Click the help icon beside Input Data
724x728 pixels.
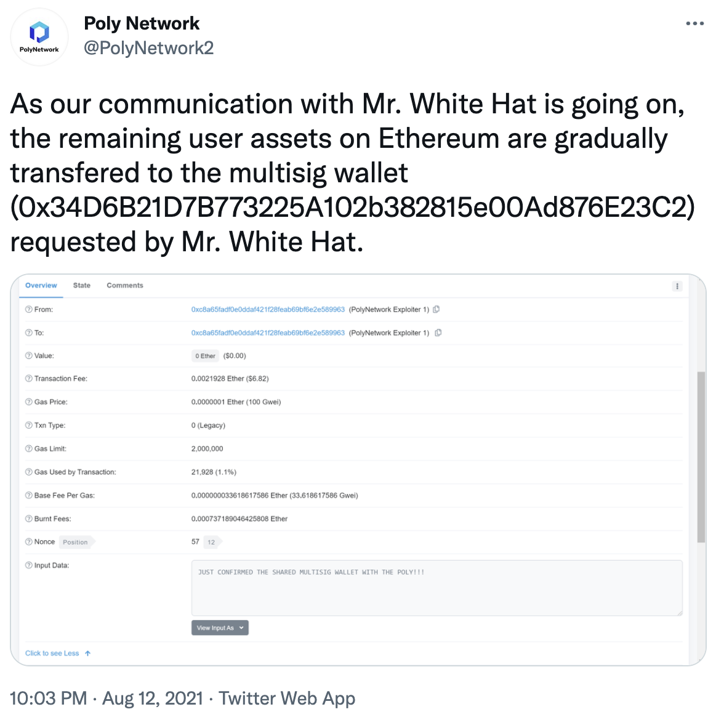[x=28, y=565]
